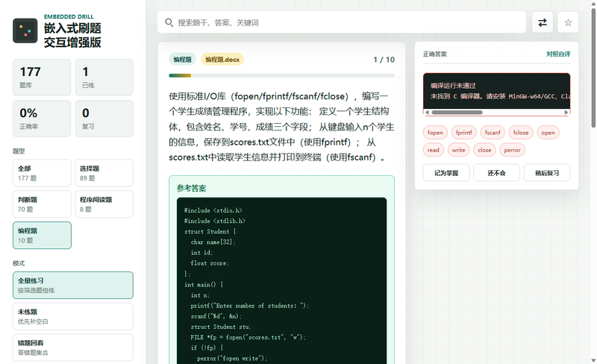Screen dimensions: 597x364
Task: Click the 还不会 button
Action: pyautogui.click(x=496, y=173)
